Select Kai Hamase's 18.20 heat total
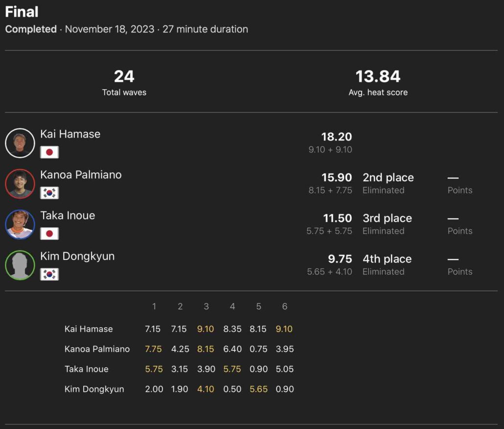This screenshot has height=429, width=504. [x=336, y=137]
